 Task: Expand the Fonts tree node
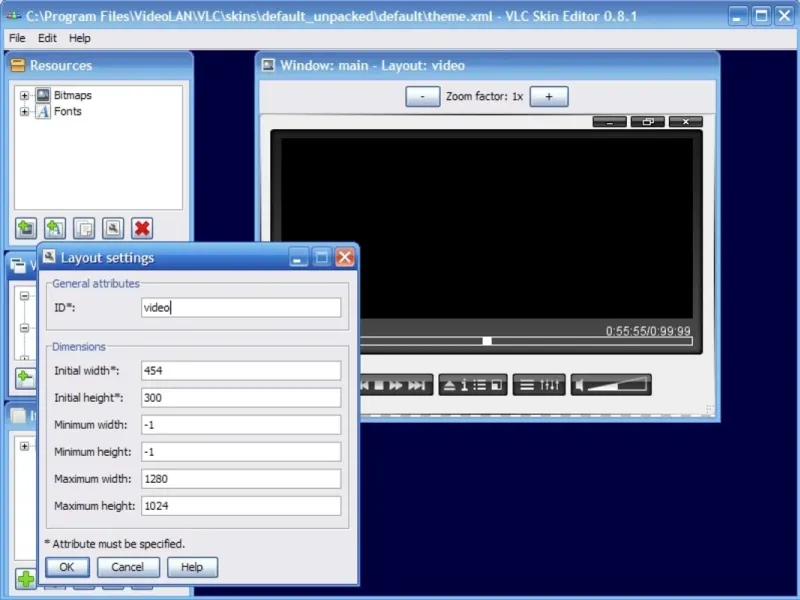point(24,111)
